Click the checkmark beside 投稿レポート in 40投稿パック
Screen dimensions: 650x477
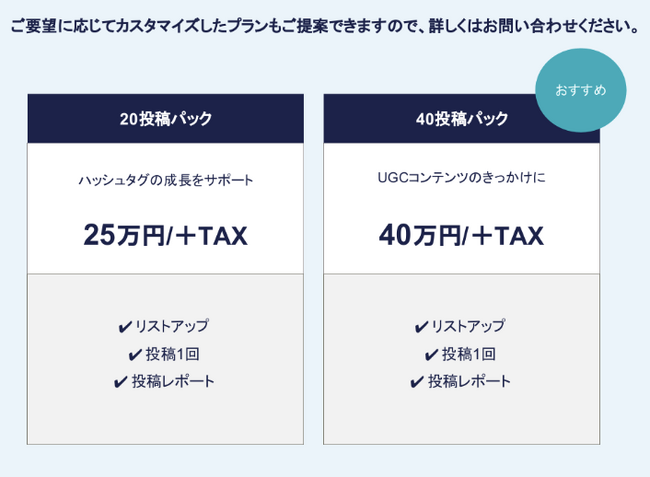point(417,382)
